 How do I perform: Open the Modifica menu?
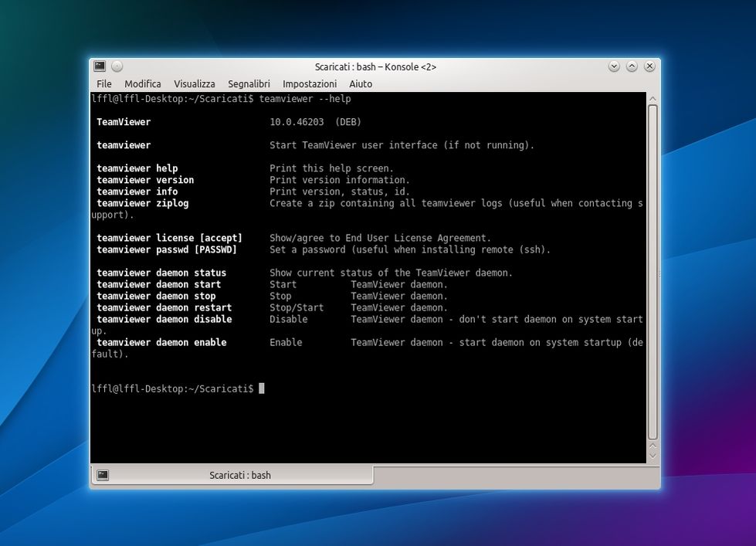pyautogui.click(x=143, y=84)
